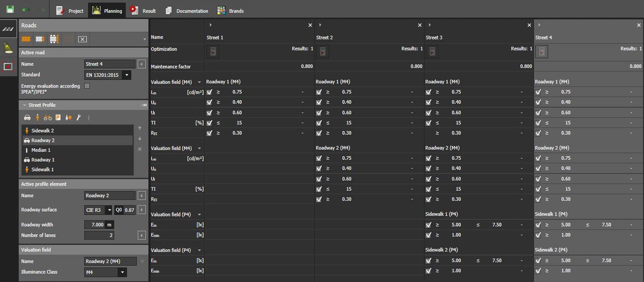Add a sidewalk with the pedestrian icon
644x282 pixels.
click(x=37, y=117)
